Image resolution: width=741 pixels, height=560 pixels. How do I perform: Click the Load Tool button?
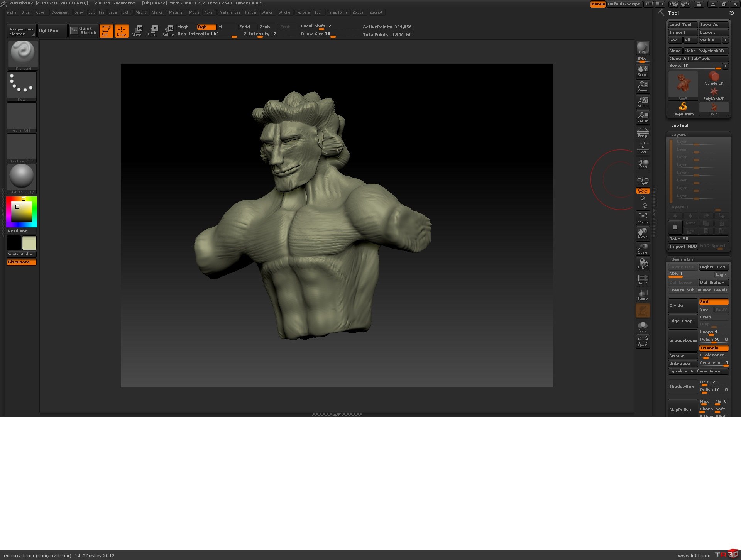683,25
